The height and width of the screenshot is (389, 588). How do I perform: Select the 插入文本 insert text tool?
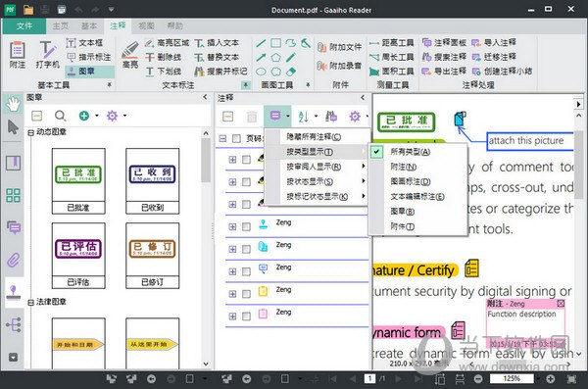217,43
